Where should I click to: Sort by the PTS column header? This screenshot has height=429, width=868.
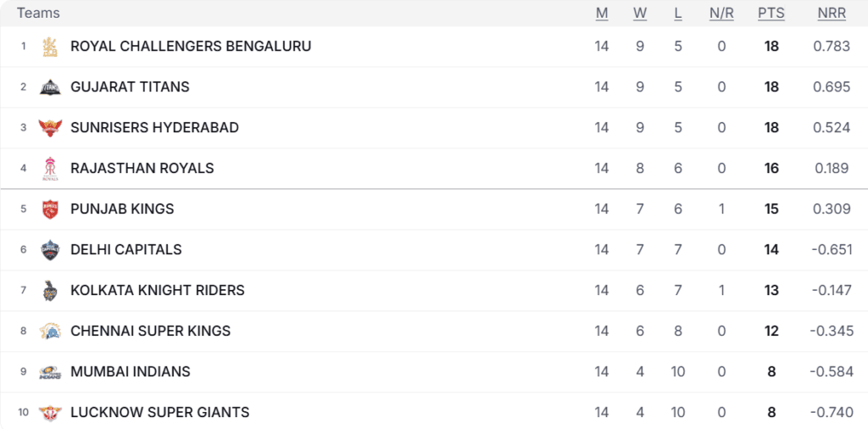[x=771, y=14]
